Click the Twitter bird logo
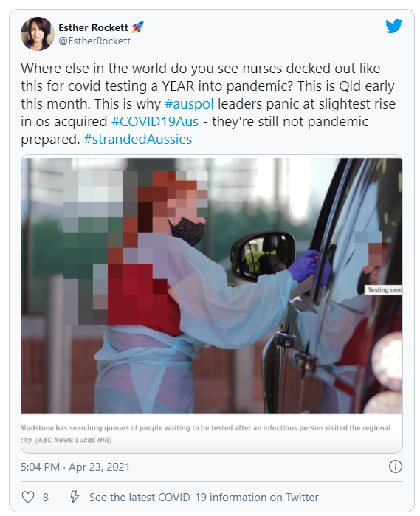 point(393,26)
